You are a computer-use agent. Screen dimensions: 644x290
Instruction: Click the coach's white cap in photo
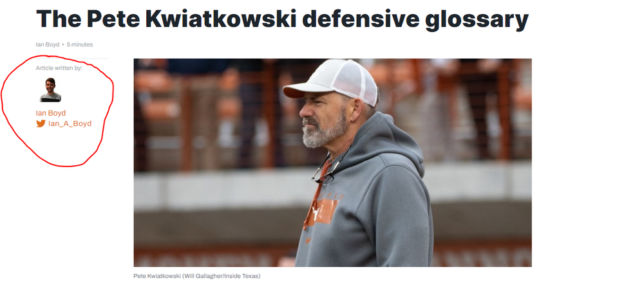(331, 82)
